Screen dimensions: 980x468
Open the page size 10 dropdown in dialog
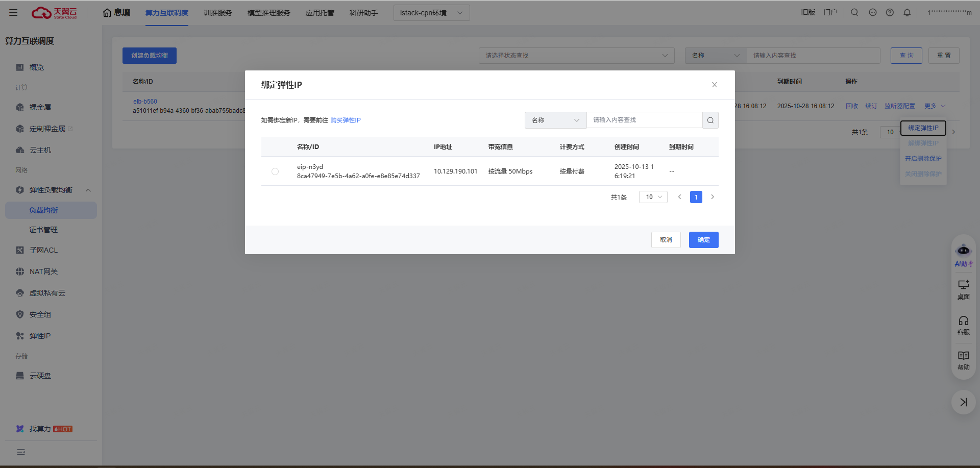click(x=653, y=197)
